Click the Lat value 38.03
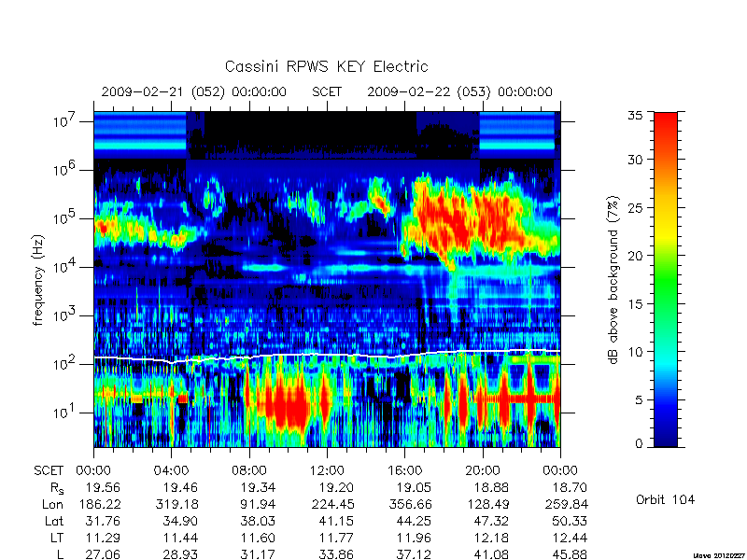Viewport: 747px width, 560px height. [258, 521]
